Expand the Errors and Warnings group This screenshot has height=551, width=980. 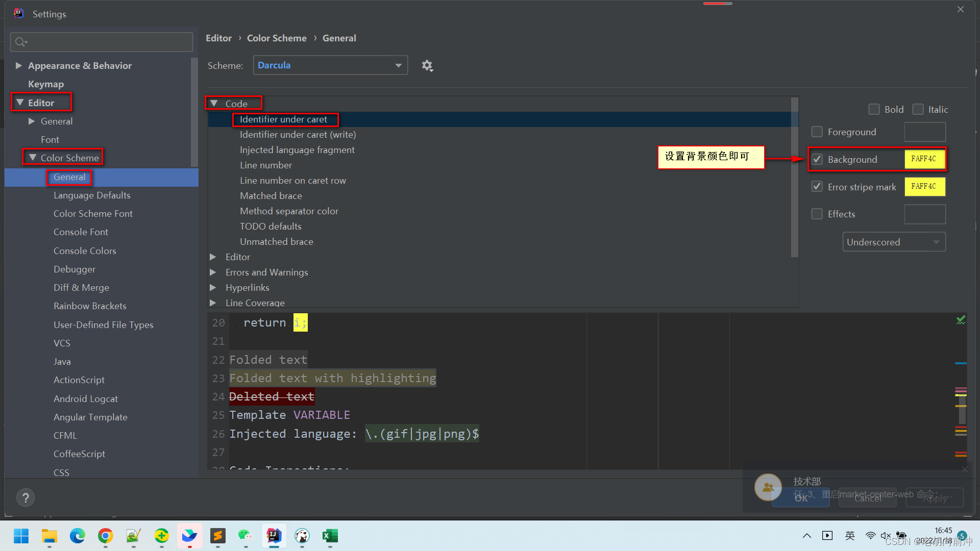213,272
